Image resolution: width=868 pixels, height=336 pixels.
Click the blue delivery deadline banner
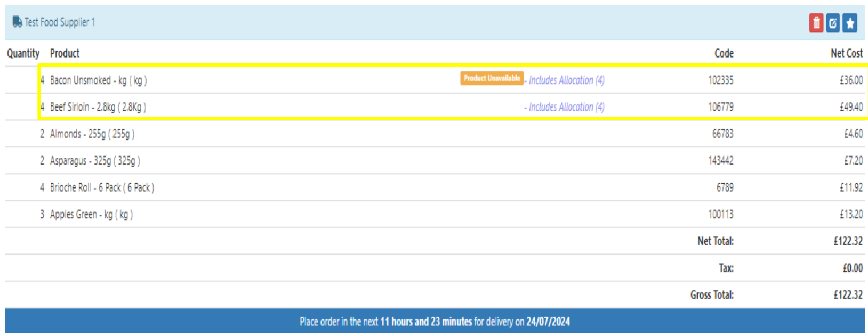coord(435,322)
